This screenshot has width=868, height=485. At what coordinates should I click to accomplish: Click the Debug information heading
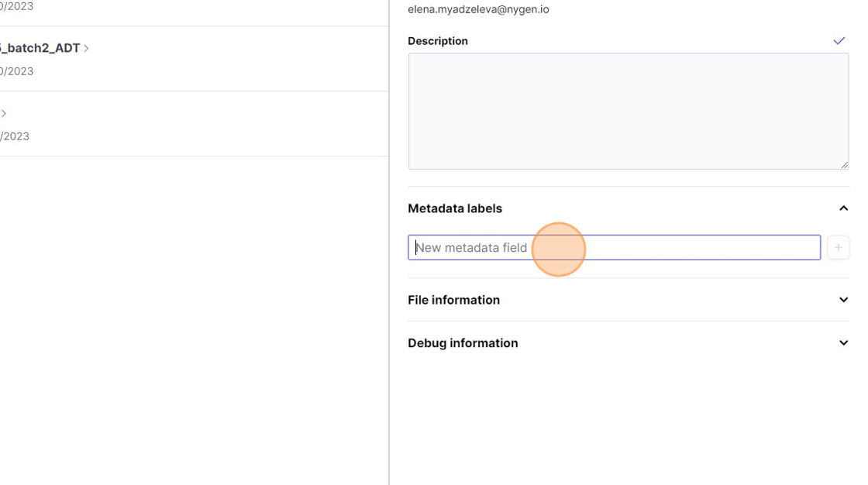pos(463,343)
